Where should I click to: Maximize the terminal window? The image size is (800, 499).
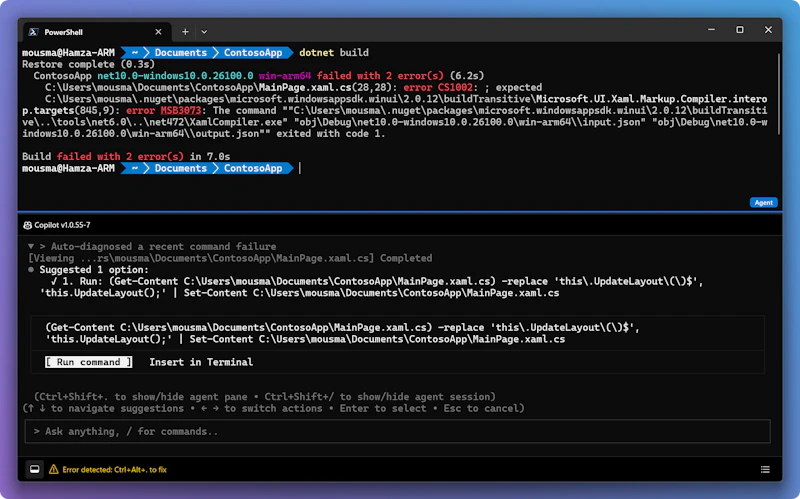pyautogui.click(x=740, y=30)
